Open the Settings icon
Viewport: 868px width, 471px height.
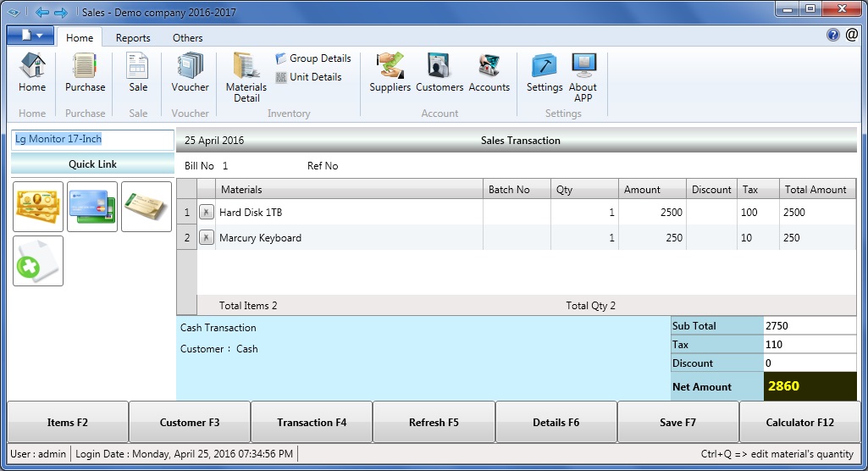[545, 73]
